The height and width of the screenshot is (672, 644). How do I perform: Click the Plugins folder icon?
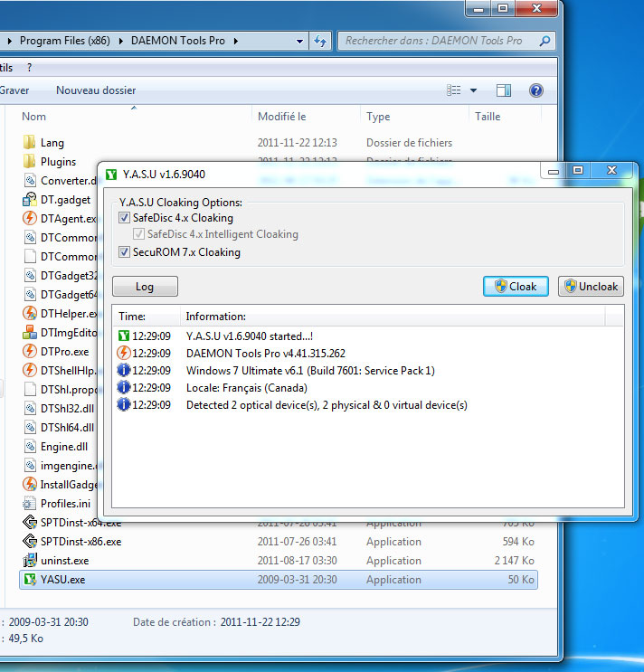[29, 162]
